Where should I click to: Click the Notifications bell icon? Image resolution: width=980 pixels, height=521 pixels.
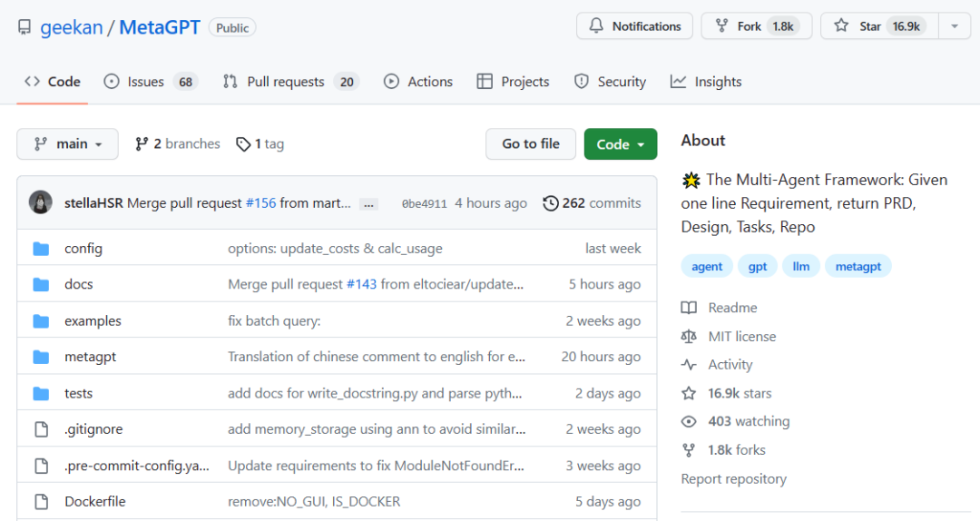596,25
